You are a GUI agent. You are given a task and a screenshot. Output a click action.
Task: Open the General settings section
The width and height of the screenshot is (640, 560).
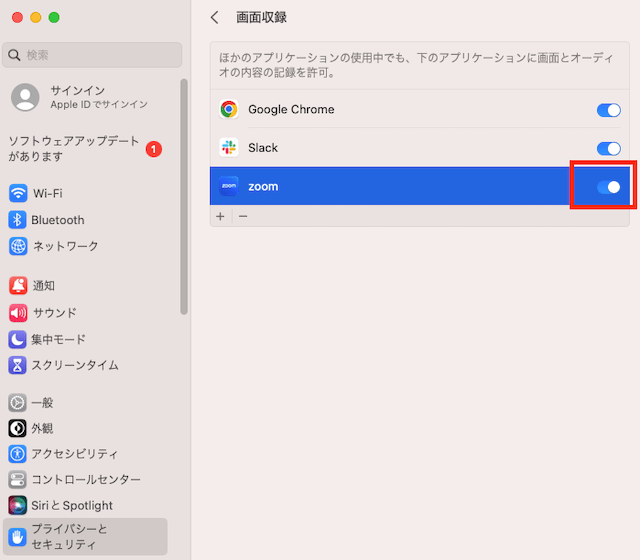coord(42,402)
